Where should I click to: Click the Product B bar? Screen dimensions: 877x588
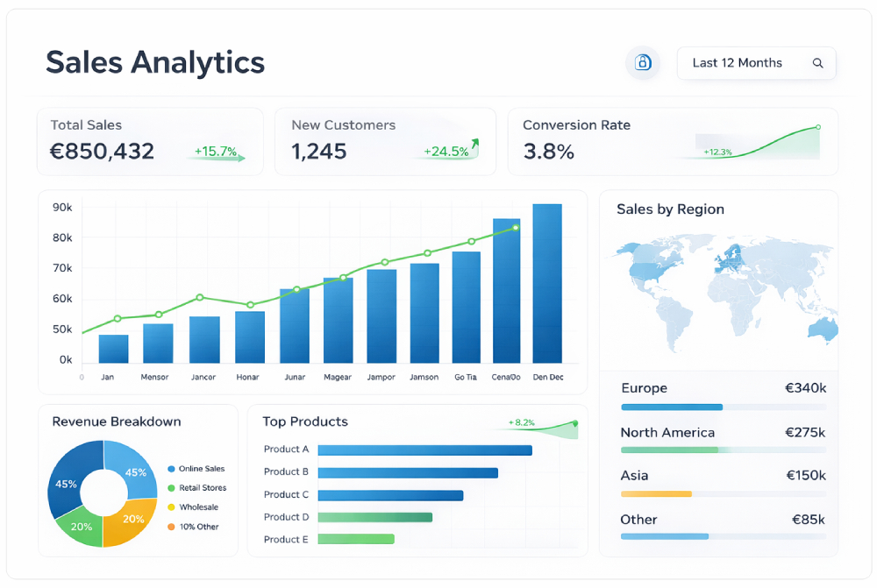(408, 473)
